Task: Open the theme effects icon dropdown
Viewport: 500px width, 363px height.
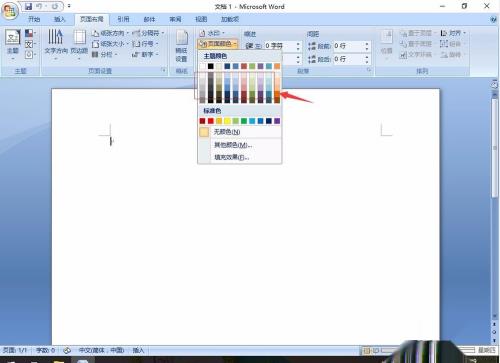Action: [x=30, y=54]
